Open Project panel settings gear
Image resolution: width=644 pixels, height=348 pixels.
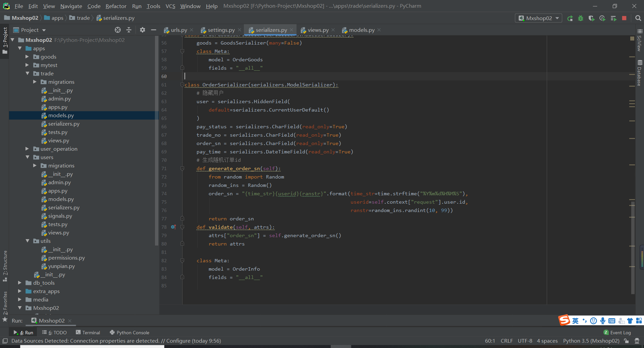pyautogui.click(x=143, y=30)
